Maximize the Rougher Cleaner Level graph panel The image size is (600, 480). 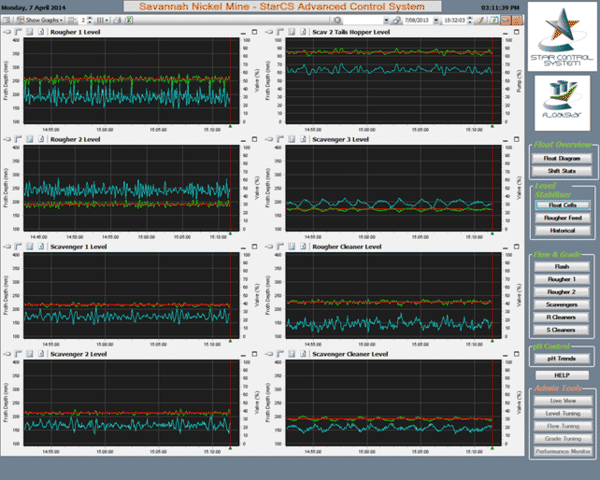pos(517,247)
